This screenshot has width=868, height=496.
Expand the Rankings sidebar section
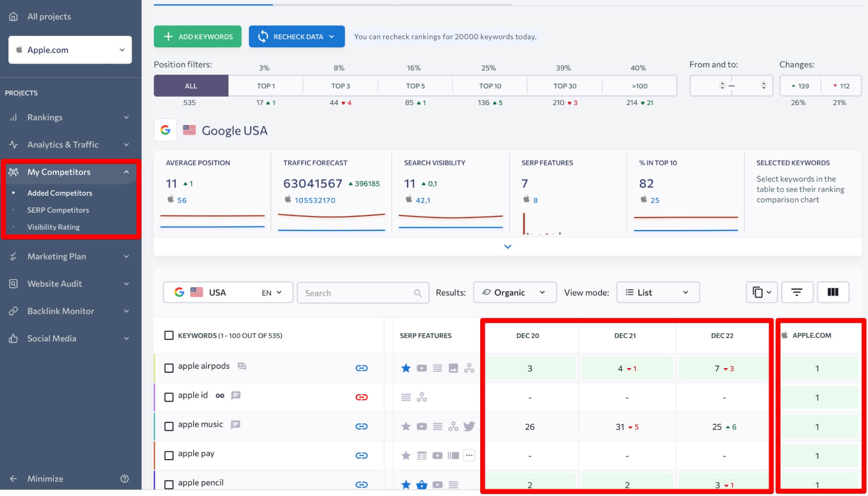[126, 117]
